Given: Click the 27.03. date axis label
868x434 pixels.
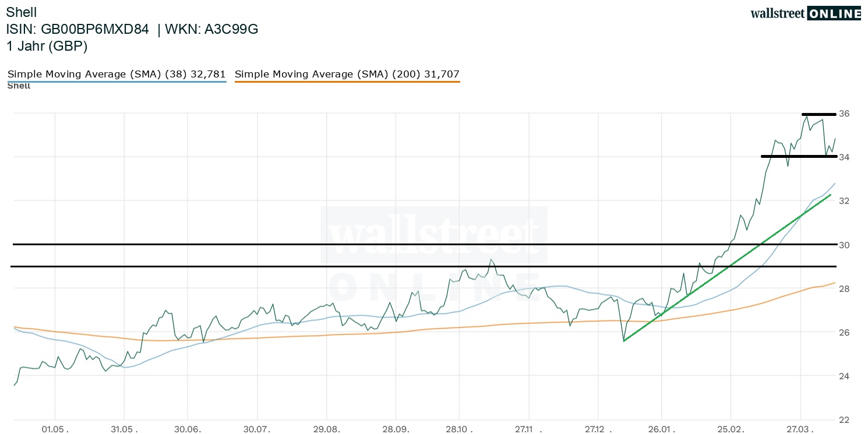Looking at the screenshot, I should pos(800,429).
